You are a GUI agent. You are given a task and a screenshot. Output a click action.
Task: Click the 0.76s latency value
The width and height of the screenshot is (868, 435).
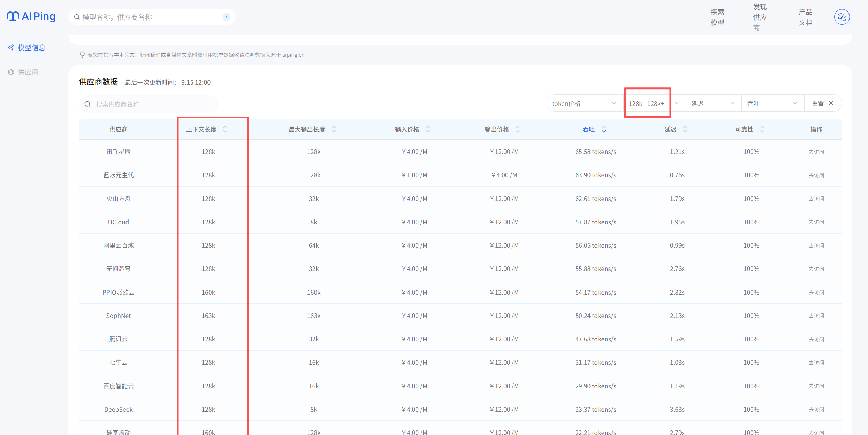(x=677, y=175)
